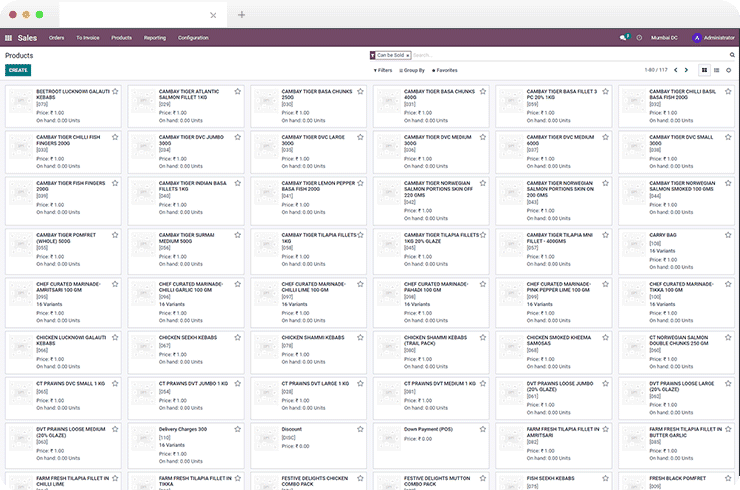Click the Cambay Tiger Tilapia Mini Fillet thumbnail

pyautogui.click(x=511, y=244)
